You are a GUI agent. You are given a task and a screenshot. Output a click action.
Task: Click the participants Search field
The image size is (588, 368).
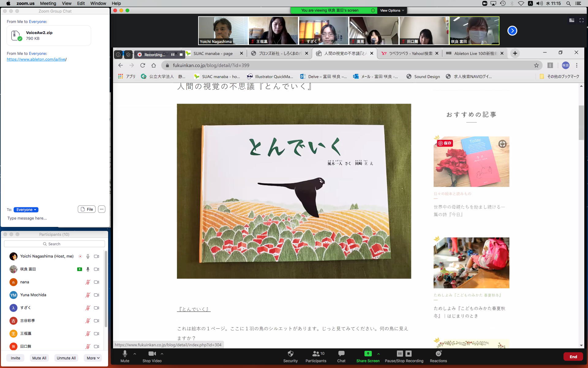click(x=55, y=244)
